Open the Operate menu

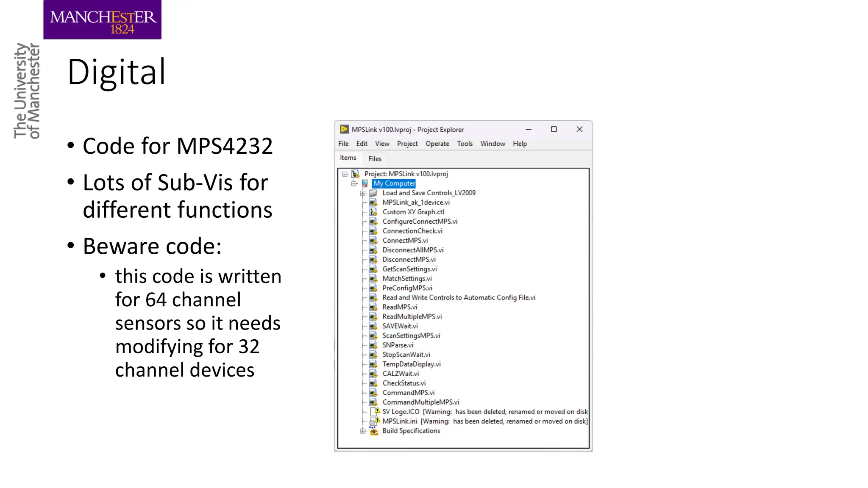(x=437, y=144)
